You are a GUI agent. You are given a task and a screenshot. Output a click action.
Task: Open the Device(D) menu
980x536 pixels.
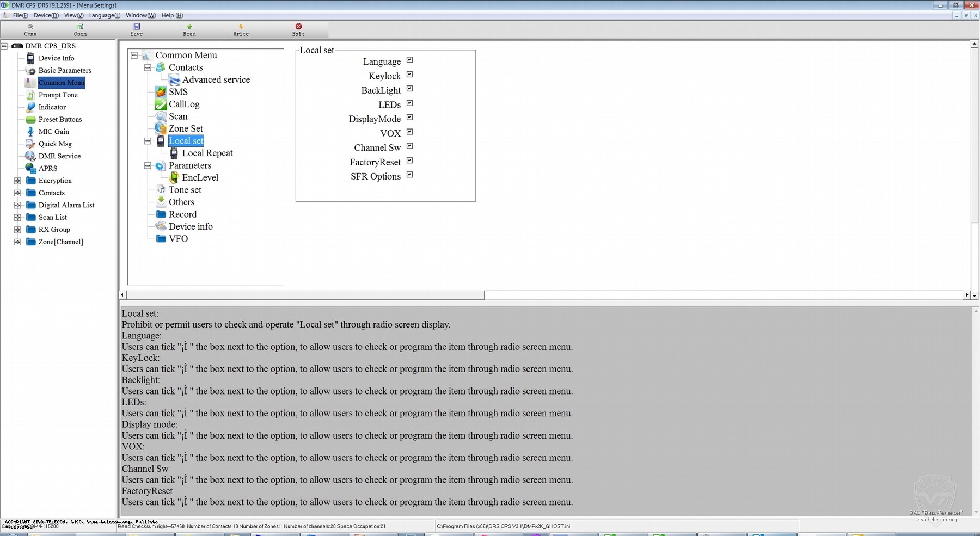click(x=46, y=15)
